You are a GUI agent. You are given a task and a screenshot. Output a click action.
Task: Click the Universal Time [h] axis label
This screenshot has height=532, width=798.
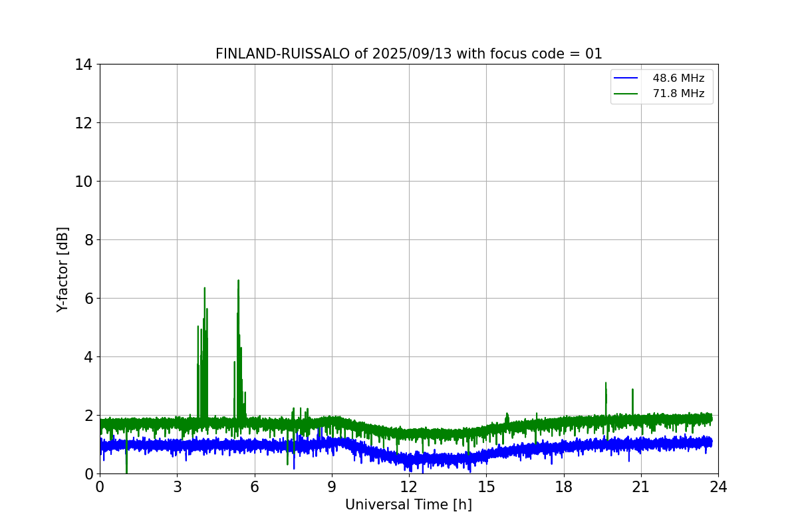[x=408, y=505]
